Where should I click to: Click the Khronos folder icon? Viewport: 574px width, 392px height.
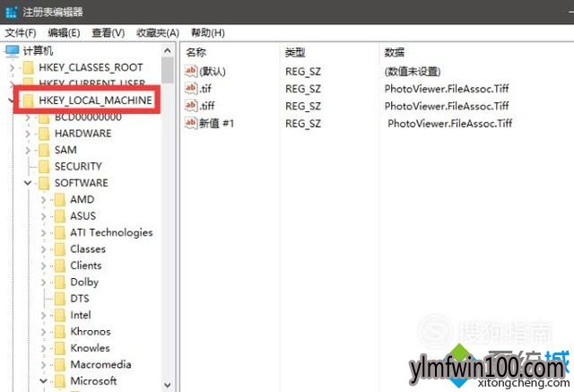pos(60,332)
